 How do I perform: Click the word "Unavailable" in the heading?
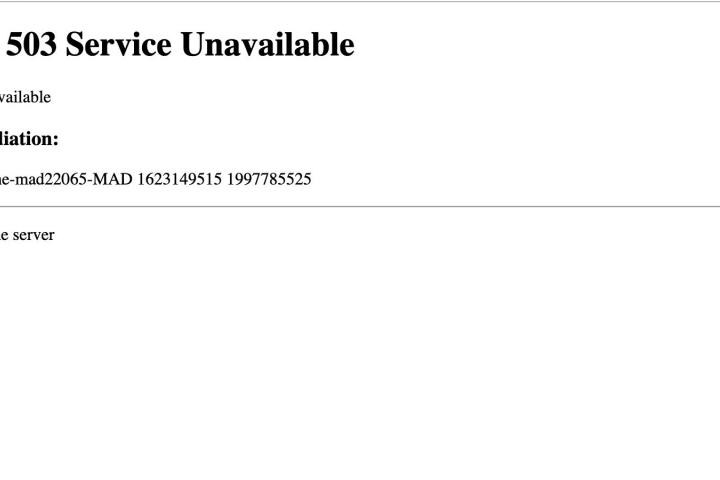(x=267, y=45)
